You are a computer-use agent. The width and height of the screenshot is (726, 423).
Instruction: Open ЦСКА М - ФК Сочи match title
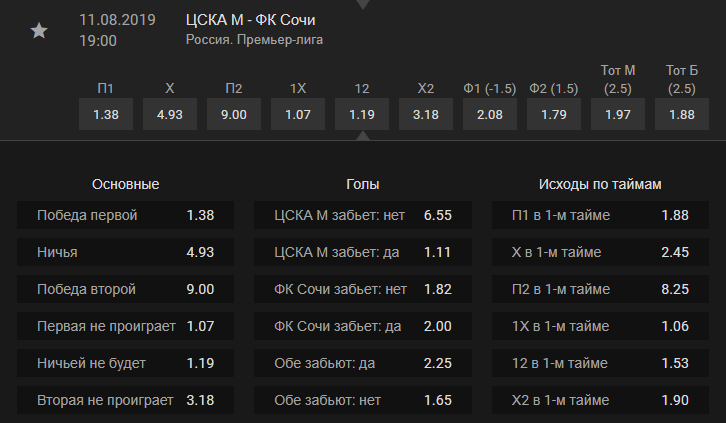pos(250,20)
